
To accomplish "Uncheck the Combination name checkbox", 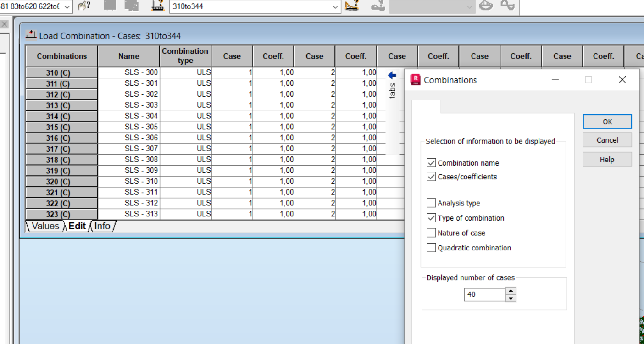I will click(431, 162).
